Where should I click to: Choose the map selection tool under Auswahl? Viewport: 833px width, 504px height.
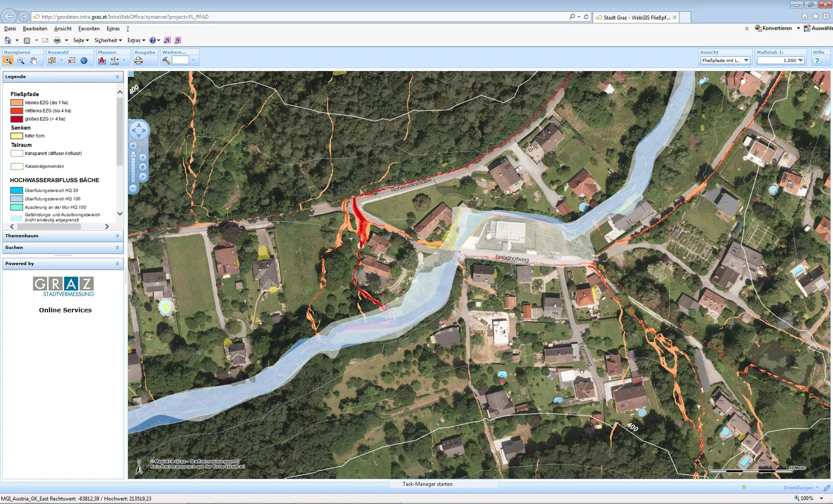coord(52,60)
